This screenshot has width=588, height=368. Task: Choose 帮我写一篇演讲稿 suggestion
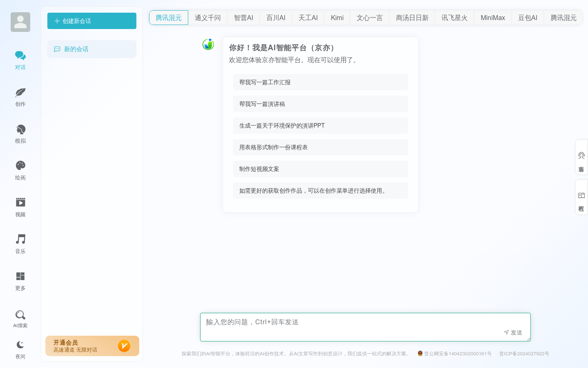321,104
